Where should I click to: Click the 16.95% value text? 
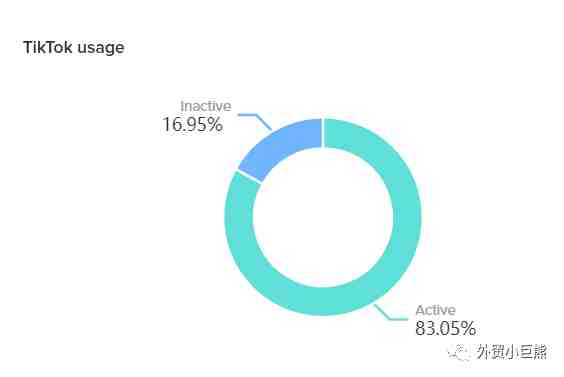coord(192,124)
